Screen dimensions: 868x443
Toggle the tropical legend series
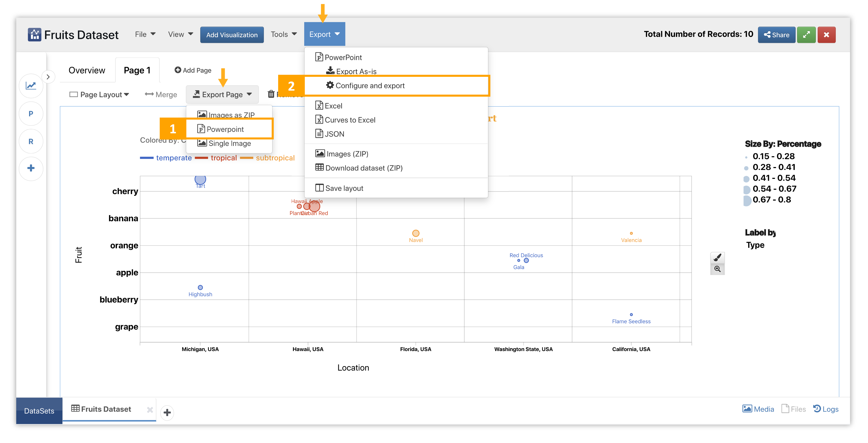[x=223, y=158]
